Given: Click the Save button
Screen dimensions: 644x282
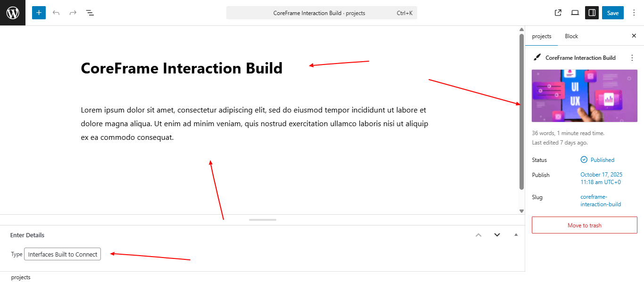Looking at the screenshot, I should (612, 13).
